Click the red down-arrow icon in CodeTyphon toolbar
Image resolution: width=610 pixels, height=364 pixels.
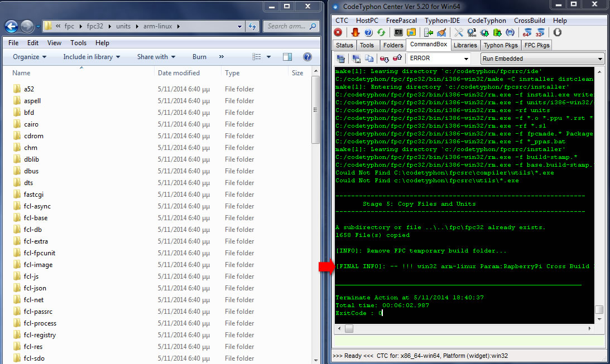tap(356, 33)
